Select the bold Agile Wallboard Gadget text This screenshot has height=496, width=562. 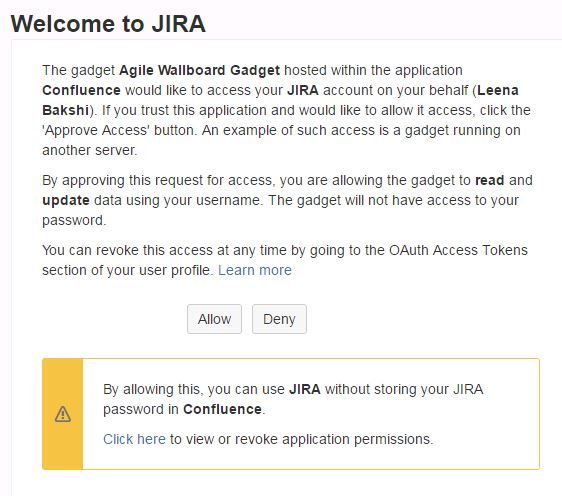click(199, 70)
